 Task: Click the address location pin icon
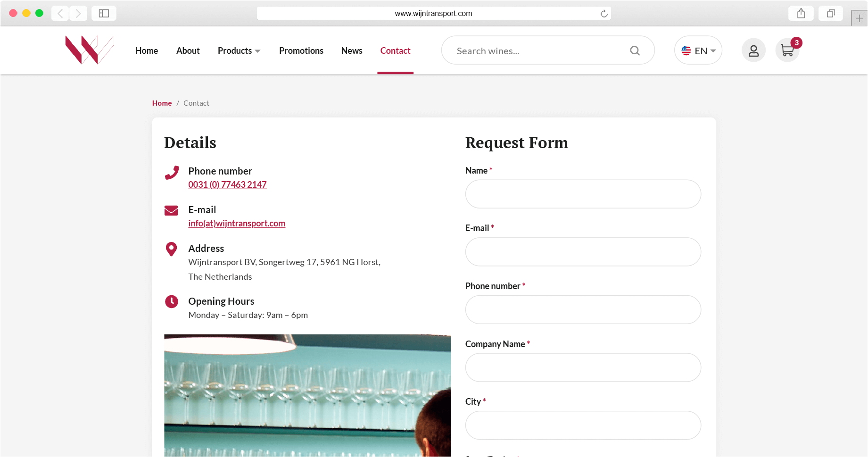click(171, 249)
